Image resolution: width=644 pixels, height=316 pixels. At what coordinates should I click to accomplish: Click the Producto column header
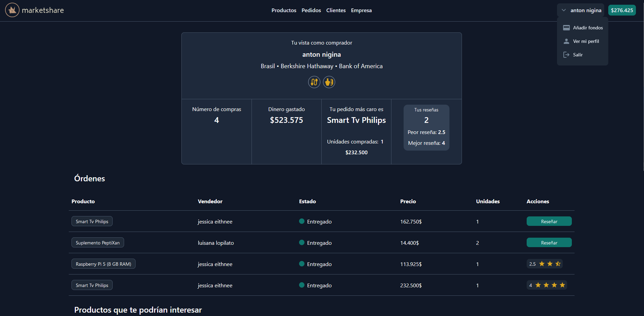(x=83, y=201)
